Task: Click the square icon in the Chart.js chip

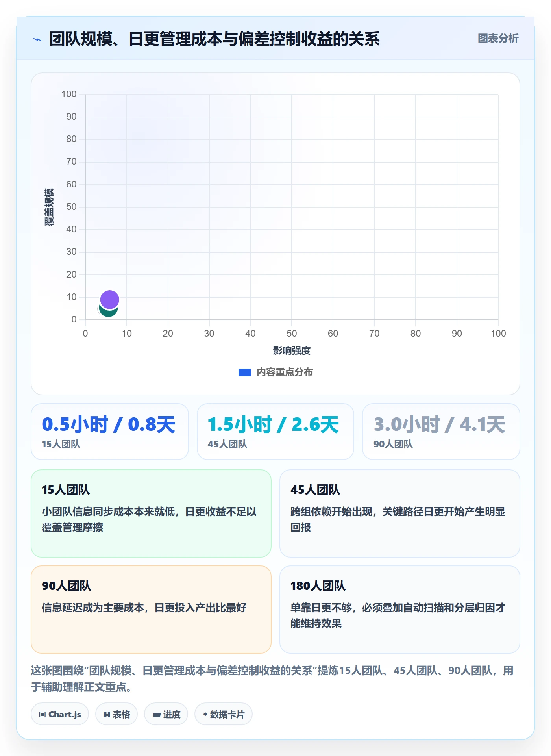Action: point(43,715)
